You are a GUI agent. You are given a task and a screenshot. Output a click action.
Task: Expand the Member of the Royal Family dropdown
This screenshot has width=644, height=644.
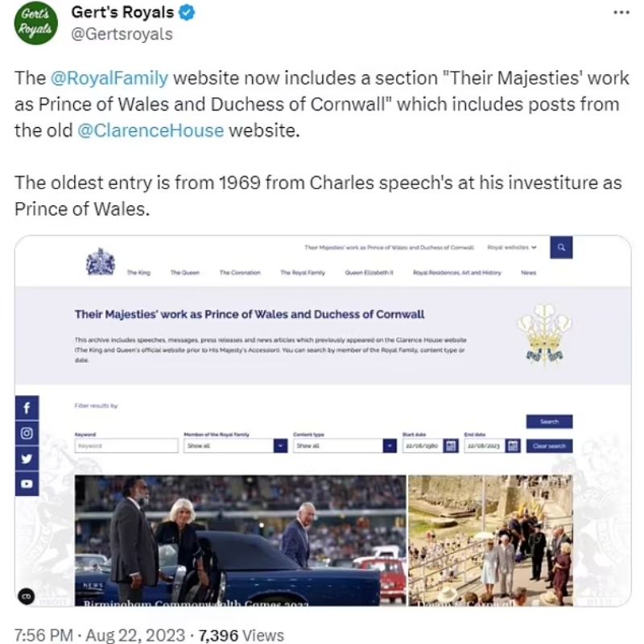[280, 445]
